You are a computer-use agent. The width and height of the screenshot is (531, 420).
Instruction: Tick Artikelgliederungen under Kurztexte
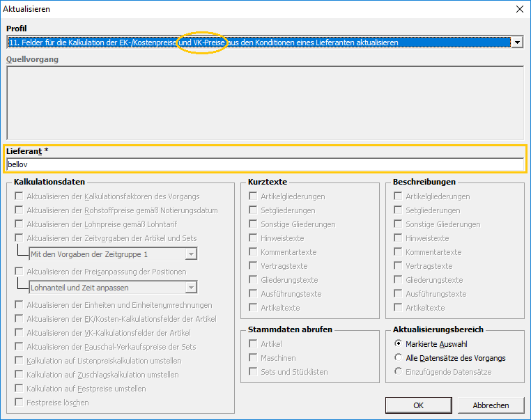tap(253, 196)
